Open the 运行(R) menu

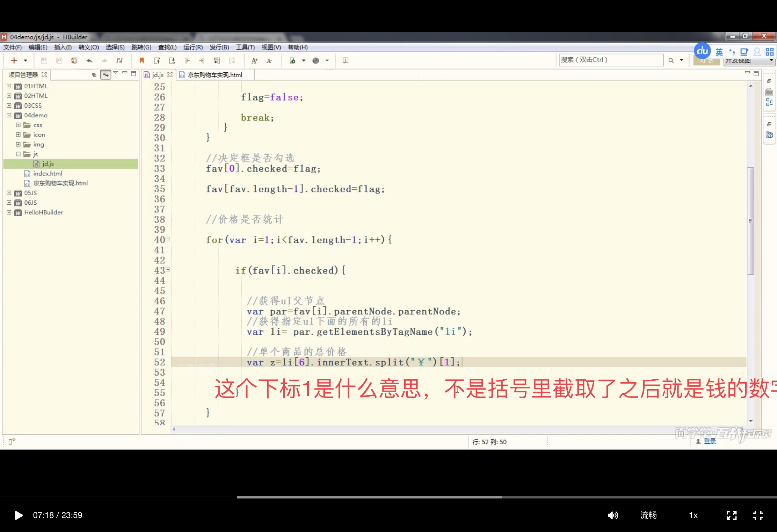tap(193, 47)
